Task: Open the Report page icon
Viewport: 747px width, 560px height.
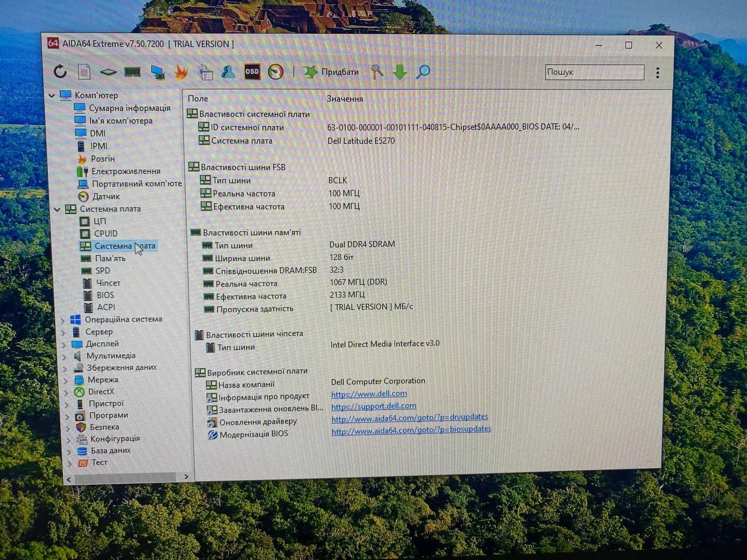Action: pyautogui.click(x=84, y=72)
